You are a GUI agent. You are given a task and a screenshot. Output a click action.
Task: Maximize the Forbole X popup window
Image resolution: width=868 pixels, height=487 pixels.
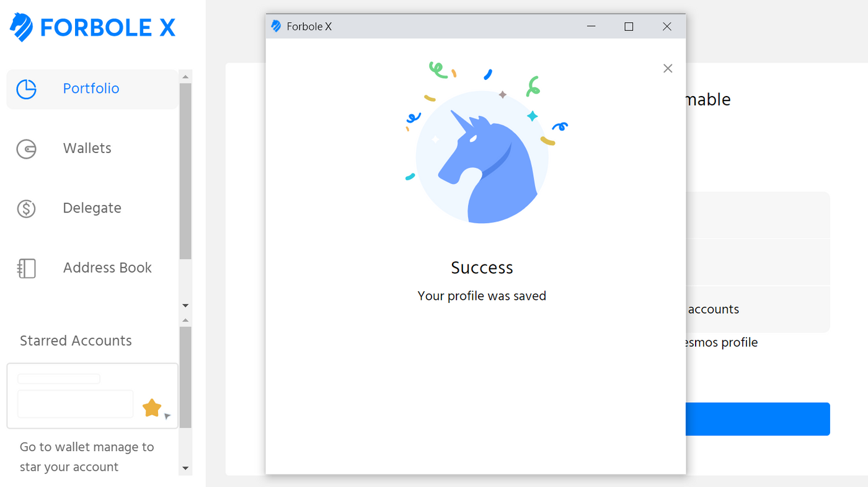(629, 27)
